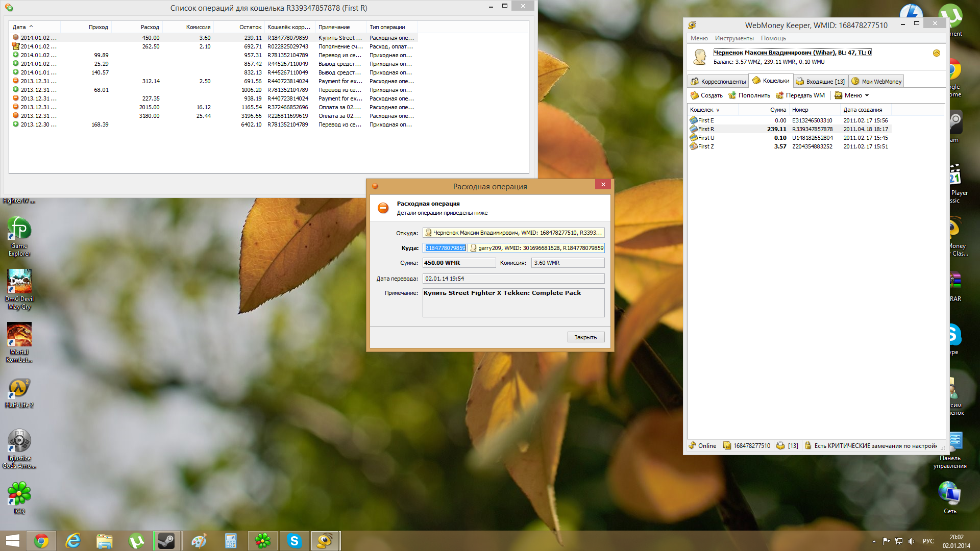Open Steam from the taskbar
This screenshot has height=551, width=980.
point(166,541)
